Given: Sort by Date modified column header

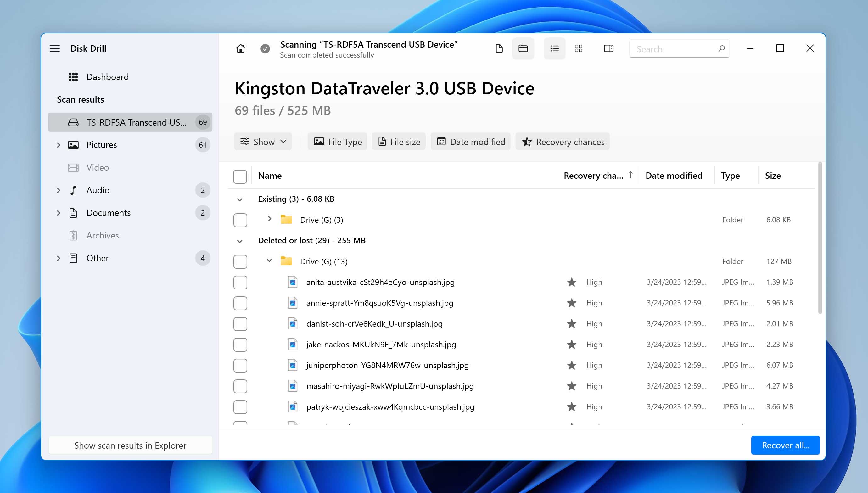Looking at the screenshot, I should 674,176.
